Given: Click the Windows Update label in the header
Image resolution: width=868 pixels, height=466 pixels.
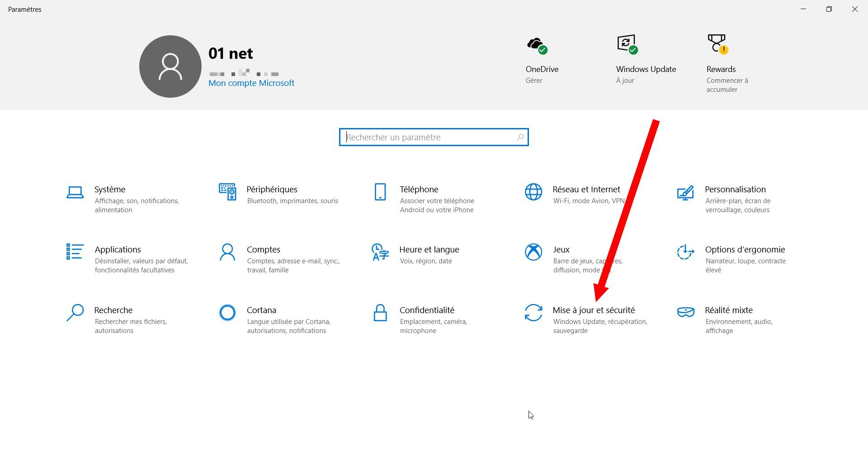Looking at the screenshot, I should (x=646, y=69).
